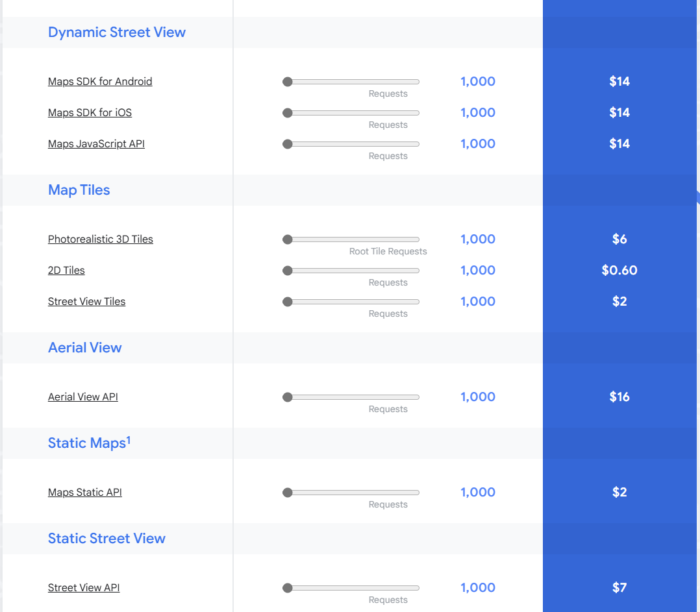Open the Maps Static API link
The width and height of the screenshot is (700, 612).
pos(84,492)
